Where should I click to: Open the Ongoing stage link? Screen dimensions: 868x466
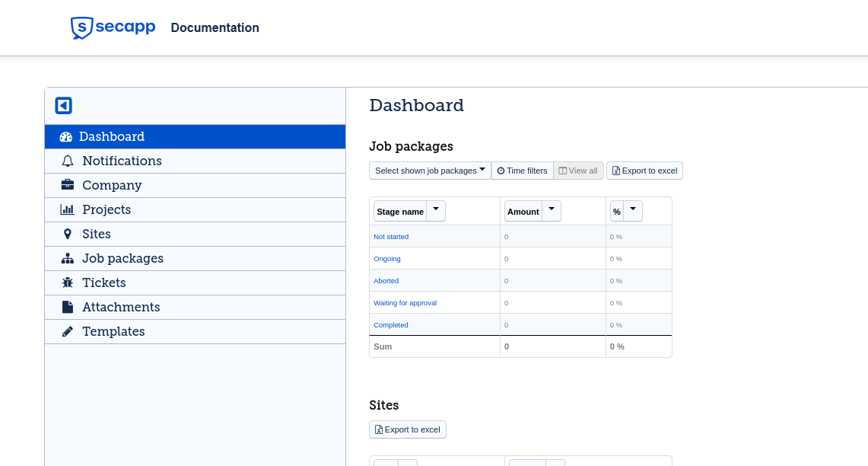387,259
